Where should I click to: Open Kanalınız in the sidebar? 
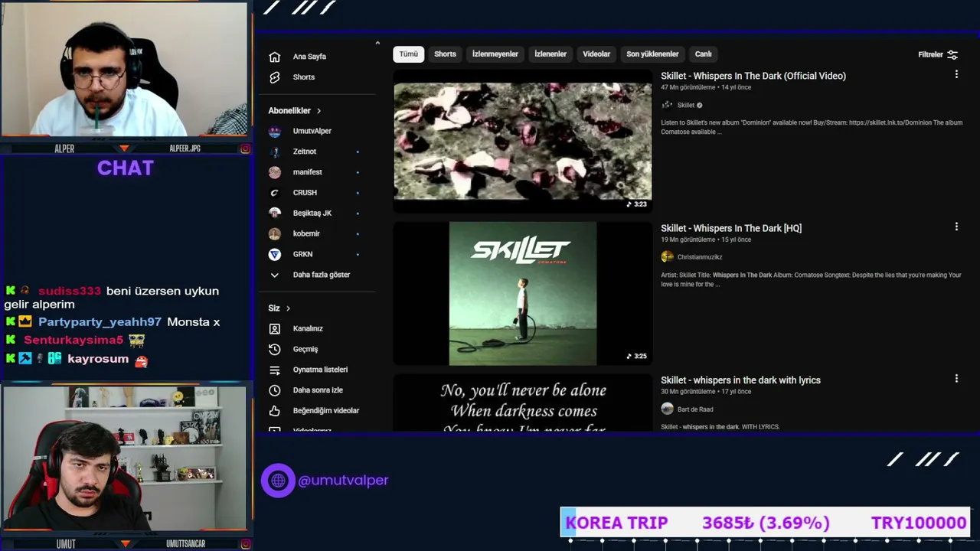pyautogui.click(x=308, y=328)
